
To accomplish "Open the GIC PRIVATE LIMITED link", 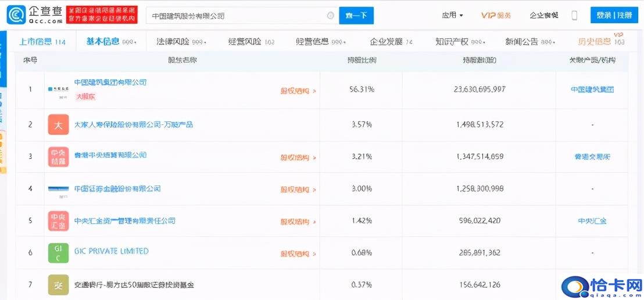I will 112,251.
